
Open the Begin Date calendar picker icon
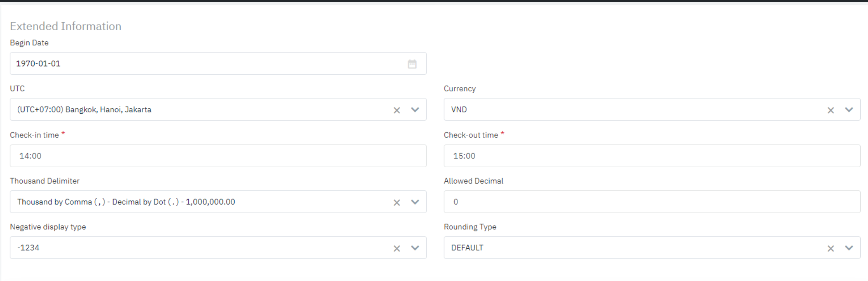pos(412,64)
